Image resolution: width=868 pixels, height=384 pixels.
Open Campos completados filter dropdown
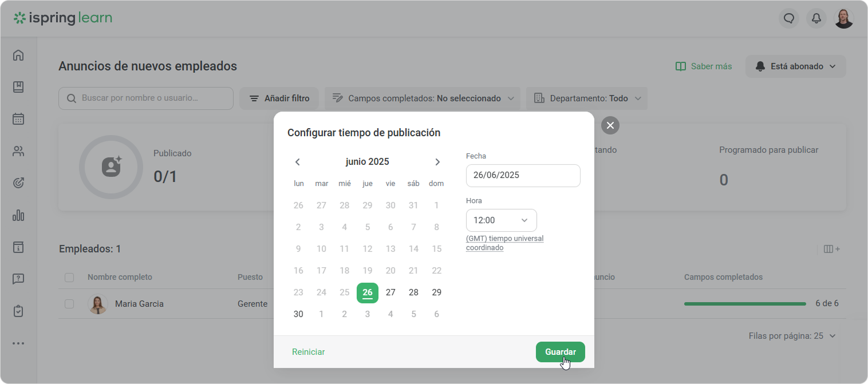[422, 98]
